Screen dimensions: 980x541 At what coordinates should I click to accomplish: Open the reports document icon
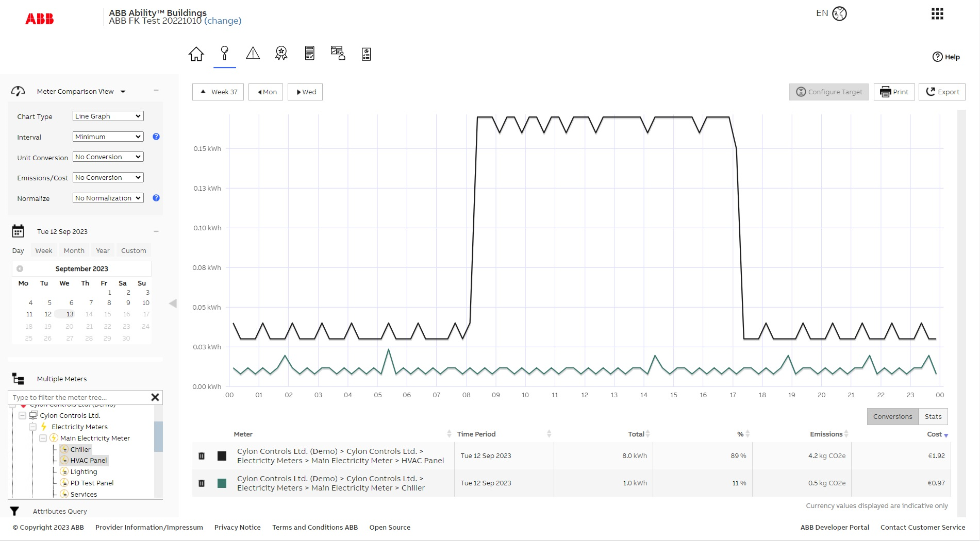click(x=309, y=53)
